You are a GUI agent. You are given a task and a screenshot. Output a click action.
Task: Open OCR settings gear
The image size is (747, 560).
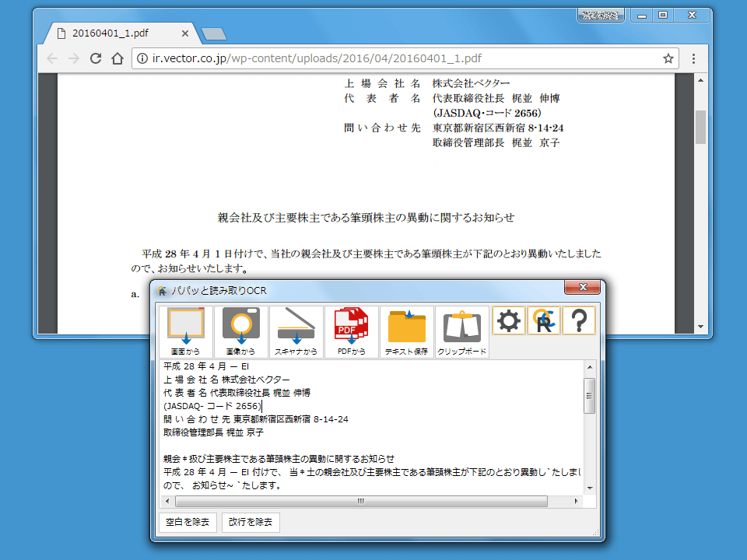pyautogui.click(x=509, y=321)
